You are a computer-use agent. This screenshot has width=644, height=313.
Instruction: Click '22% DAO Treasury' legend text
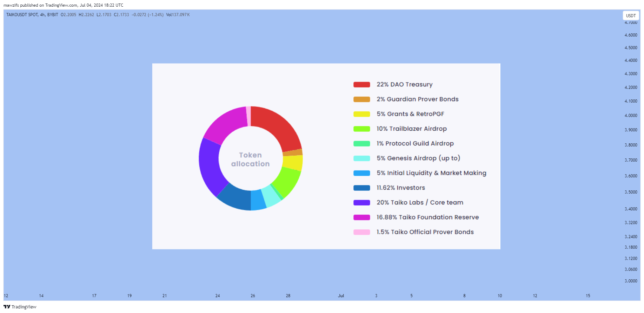pos(404,85)
